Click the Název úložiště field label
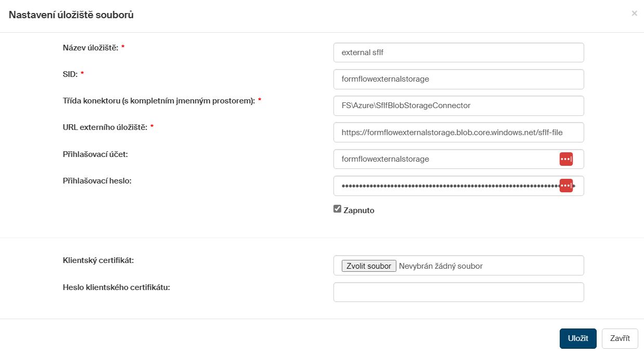The width and height of the screenshot is (644, 355). (91, 48)
